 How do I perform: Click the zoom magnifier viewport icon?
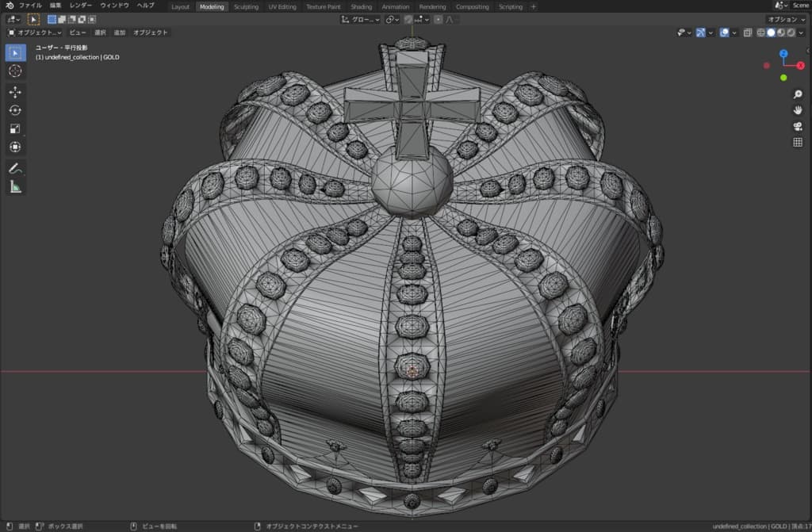798,94
